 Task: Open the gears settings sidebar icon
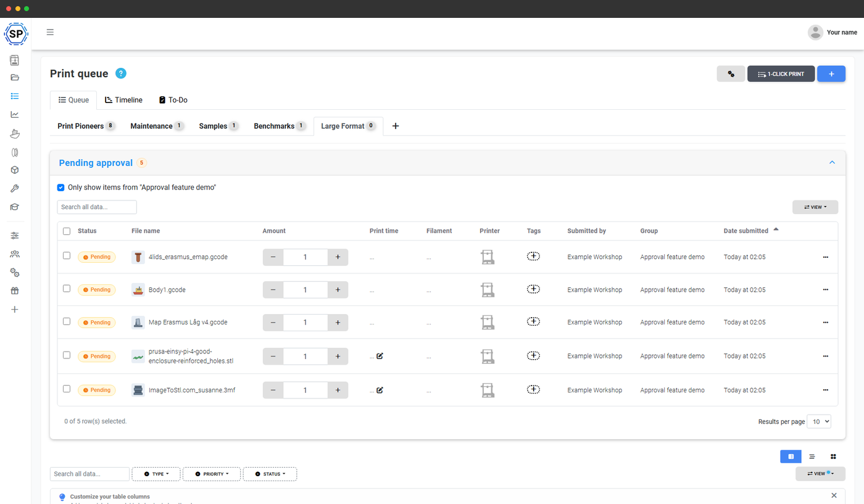click(x=15, y=273)
